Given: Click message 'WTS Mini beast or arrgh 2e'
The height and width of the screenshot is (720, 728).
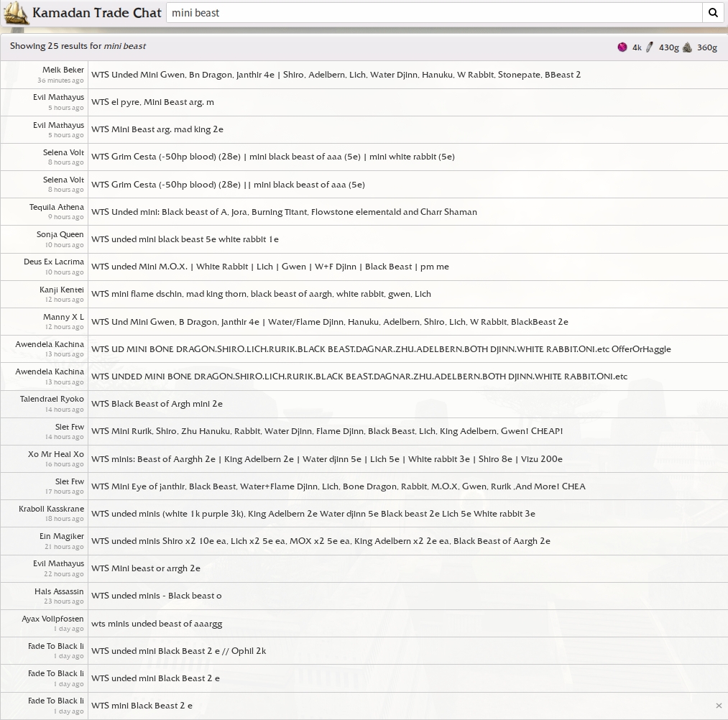Looking at the screenshot, I should pos(146,568).
